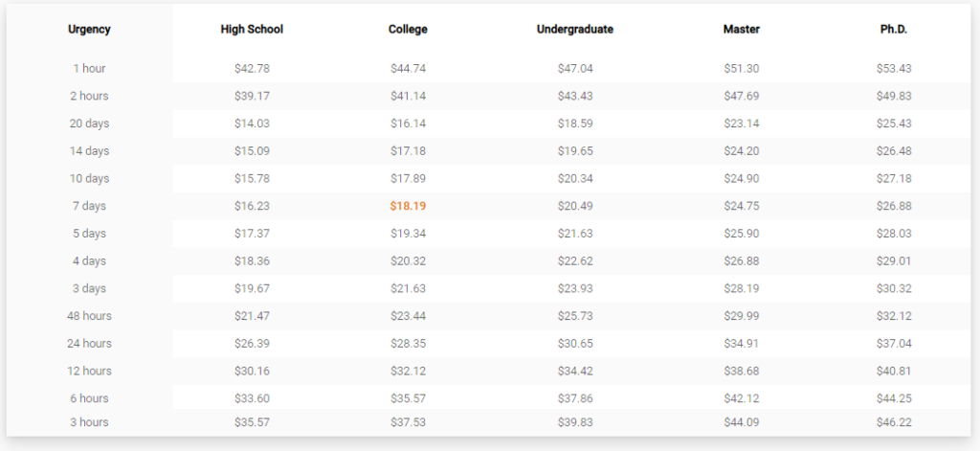Select the $27.18 Ph.D. 10 days price
Viewport: 980px width, 451px height.
894,178
